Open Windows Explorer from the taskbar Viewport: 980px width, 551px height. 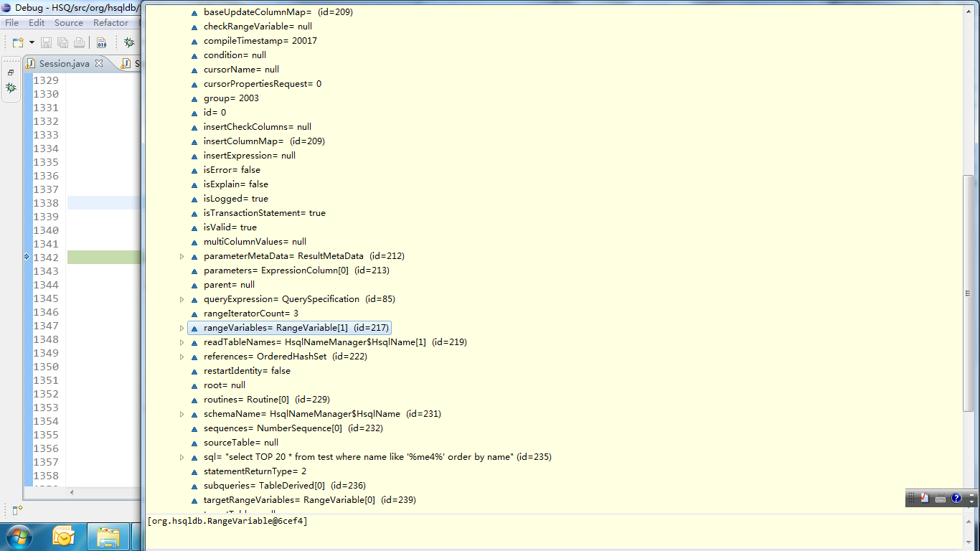coord(108,537)
